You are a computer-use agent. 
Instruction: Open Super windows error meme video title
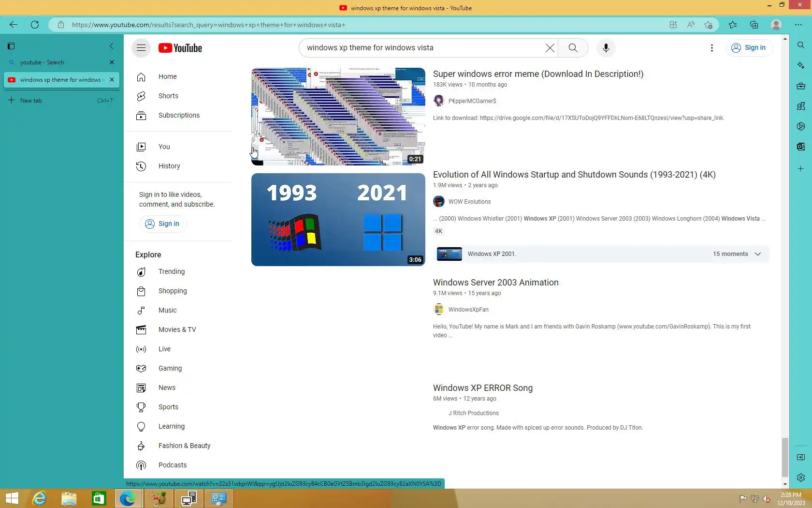tap(538, 74)
